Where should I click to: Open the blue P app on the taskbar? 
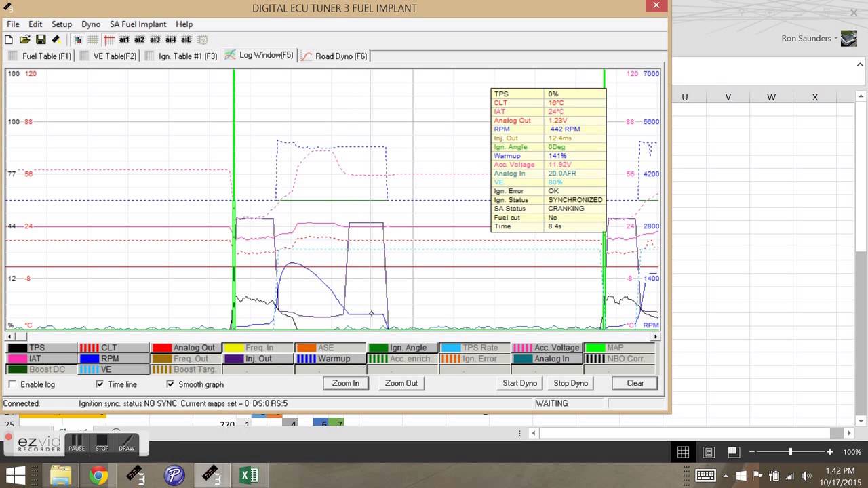pos(174,475)
